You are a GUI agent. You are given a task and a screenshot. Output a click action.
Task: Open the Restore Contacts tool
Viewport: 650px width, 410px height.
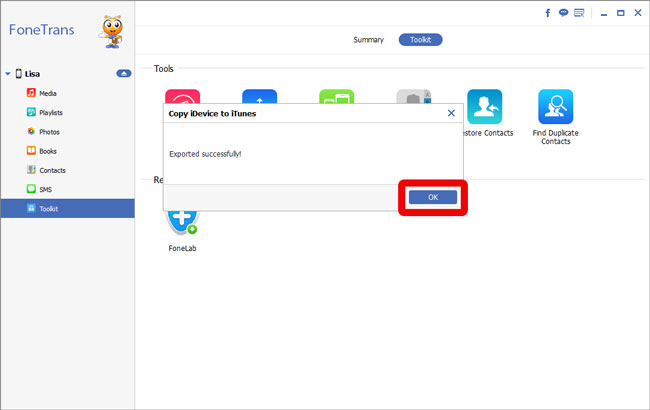[484, 107]
